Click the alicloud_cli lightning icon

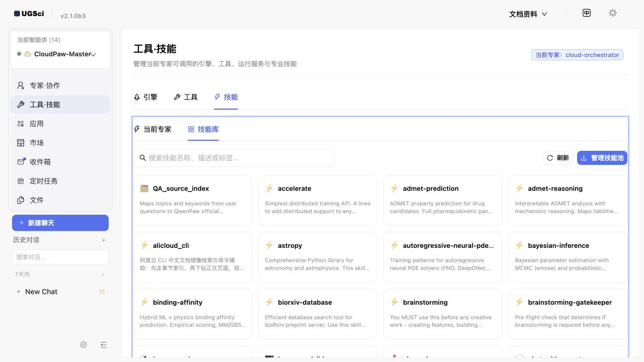(144, 245)
